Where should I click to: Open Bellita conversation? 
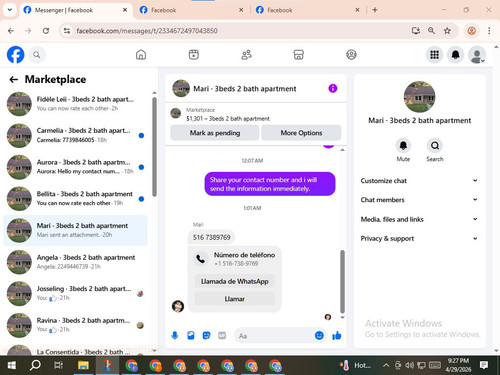(75, 199)
